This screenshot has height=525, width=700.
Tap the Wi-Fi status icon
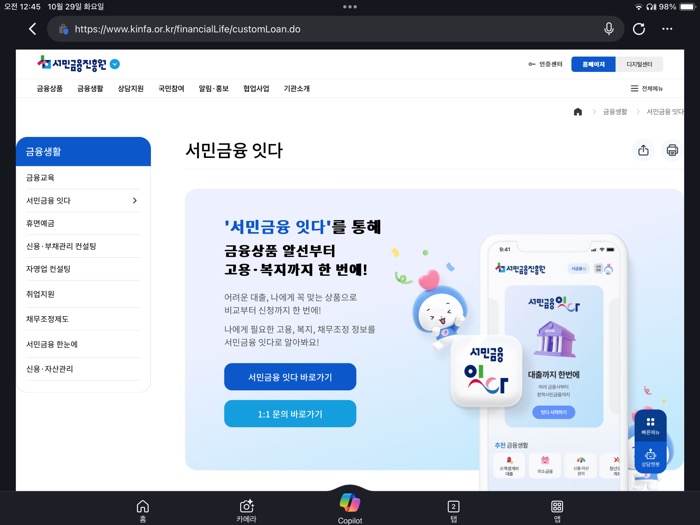click(x=638, y=7)
